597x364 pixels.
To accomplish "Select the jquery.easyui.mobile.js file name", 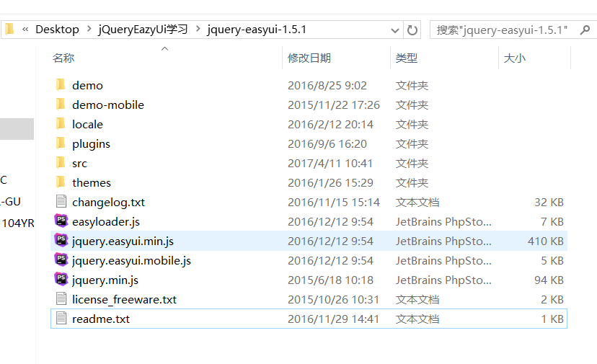I will [x=131, y=260].
